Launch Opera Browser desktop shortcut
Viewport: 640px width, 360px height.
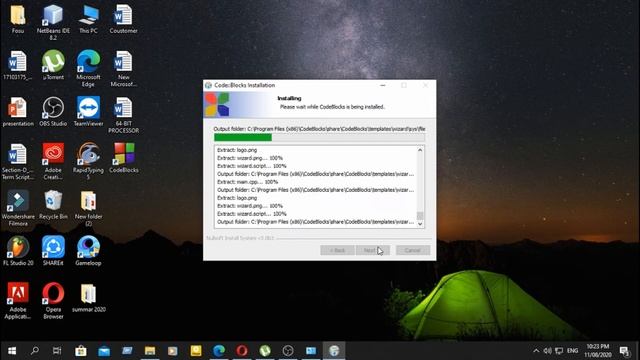click(53, 301)
